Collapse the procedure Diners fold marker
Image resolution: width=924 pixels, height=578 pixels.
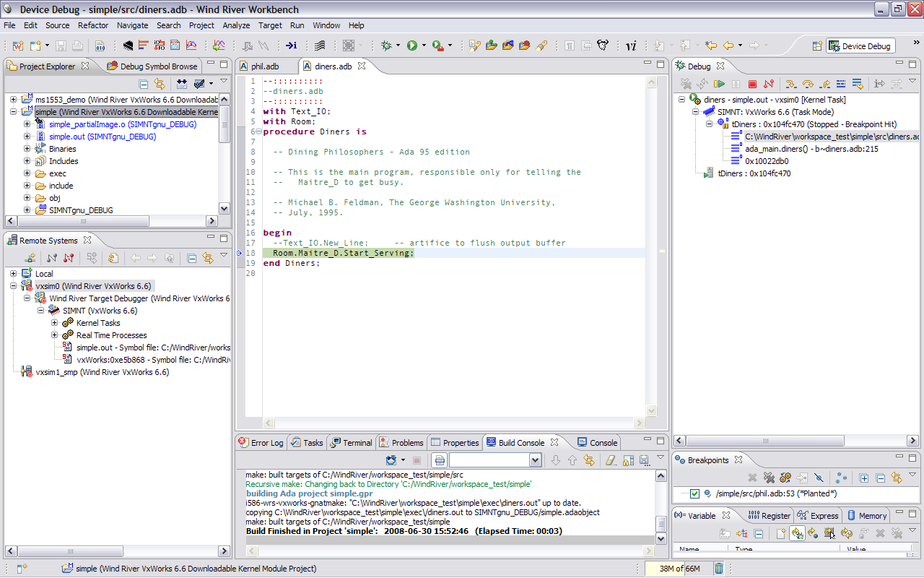(258, 131)
